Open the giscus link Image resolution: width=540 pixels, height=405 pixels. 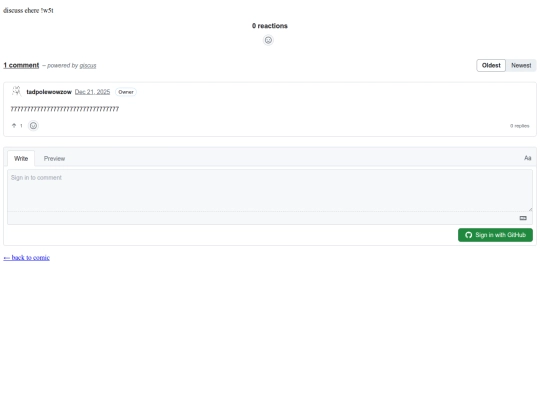tap(88, 65)
